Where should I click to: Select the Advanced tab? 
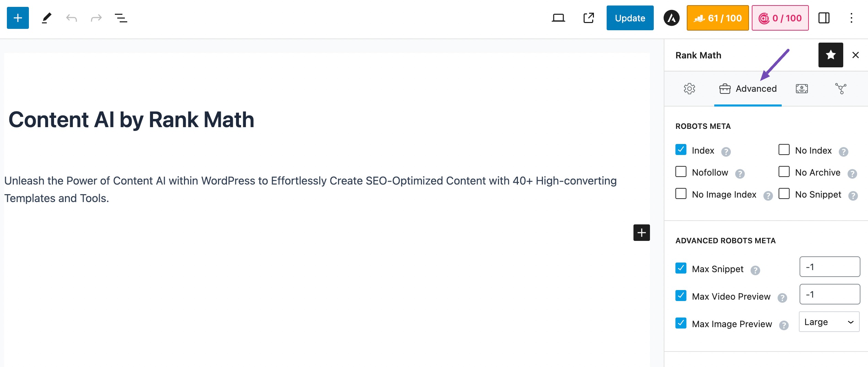(748, 89)
